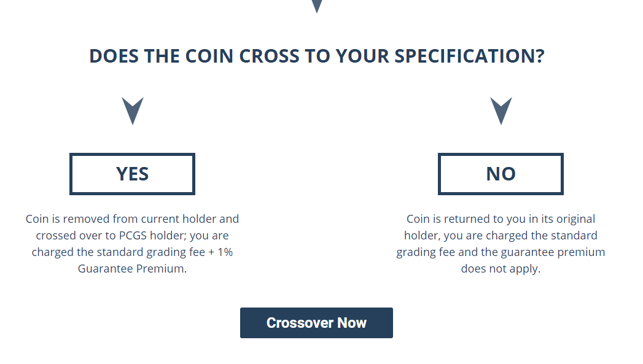Click the word 'CROSS' in the heading
This screenshot has height=364, width=643.
(269, 56)
